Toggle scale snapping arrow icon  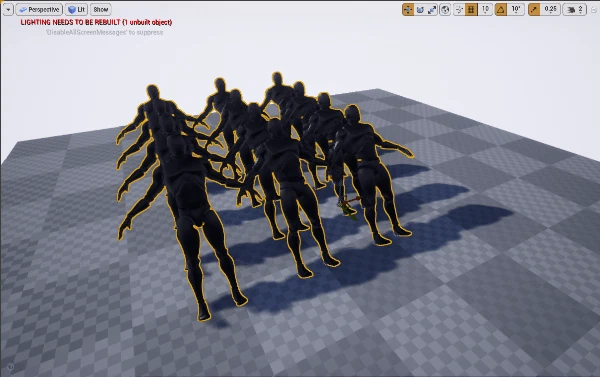click(534, 10)
